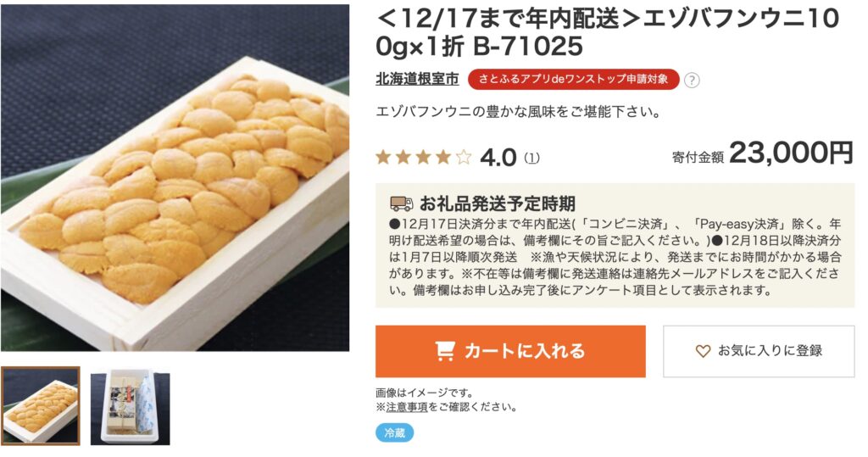Click the fifth empty star
The width and height of the screenshot is (868, 457).
pyautogui.click(x=463, y=158)
